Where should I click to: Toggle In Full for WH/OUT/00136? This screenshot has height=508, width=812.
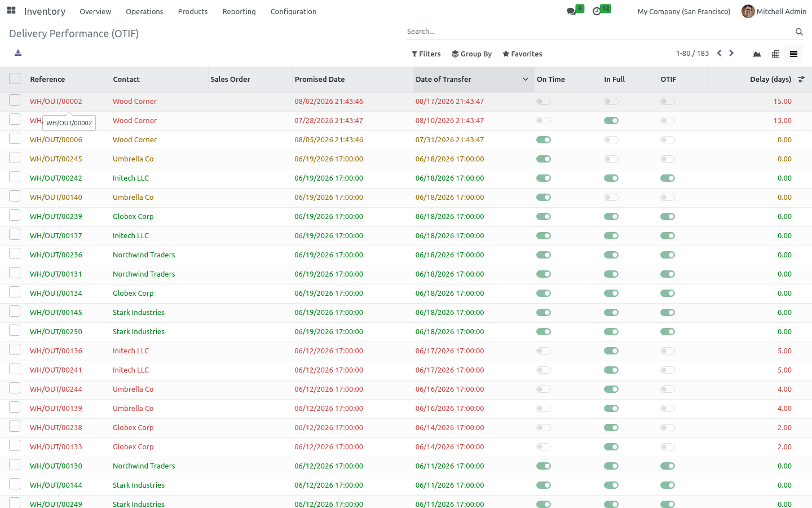point(611,351)
